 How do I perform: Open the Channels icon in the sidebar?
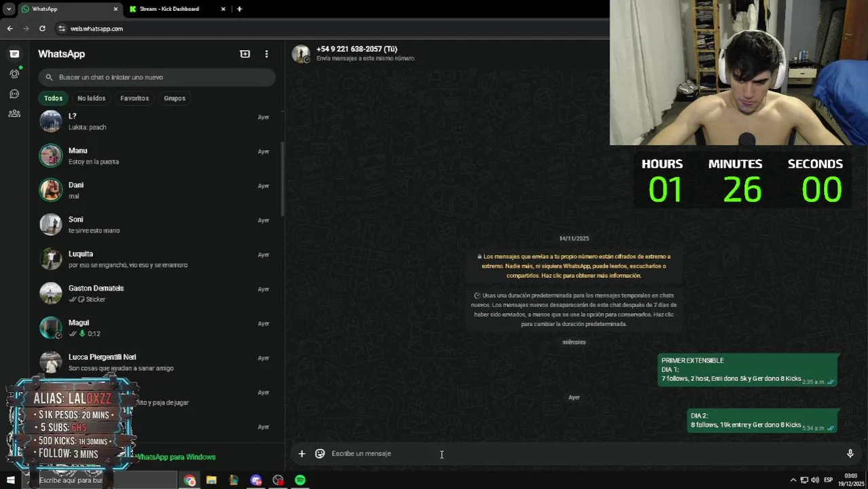pos(14,94)
